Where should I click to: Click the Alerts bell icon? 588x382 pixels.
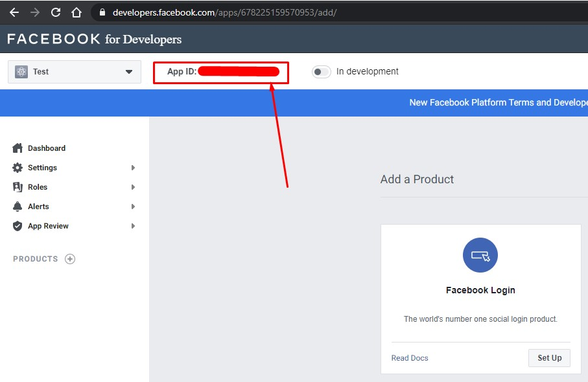tap(18, 207)
